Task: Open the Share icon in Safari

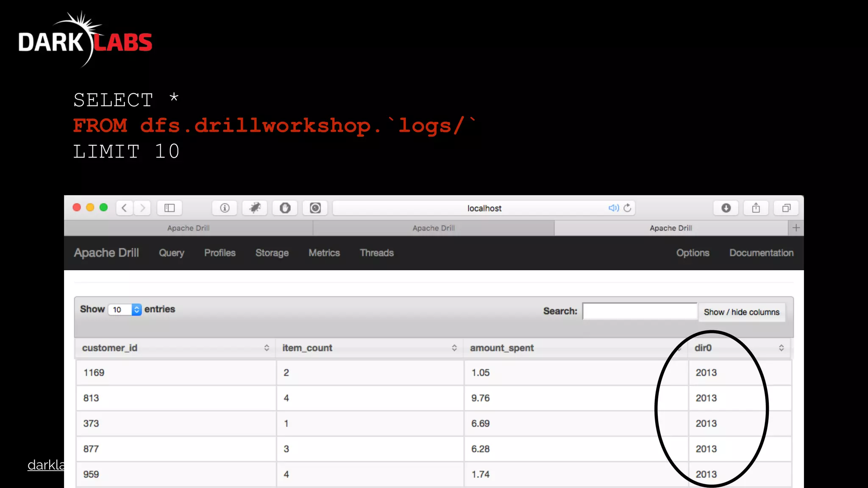Action: [x=756, y=208]
